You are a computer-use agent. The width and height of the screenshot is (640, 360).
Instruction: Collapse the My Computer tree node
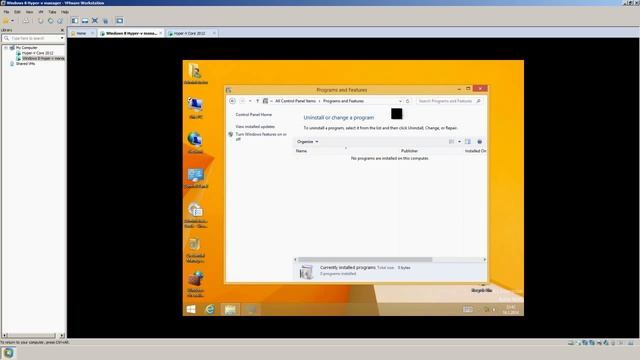click(6, 48)
